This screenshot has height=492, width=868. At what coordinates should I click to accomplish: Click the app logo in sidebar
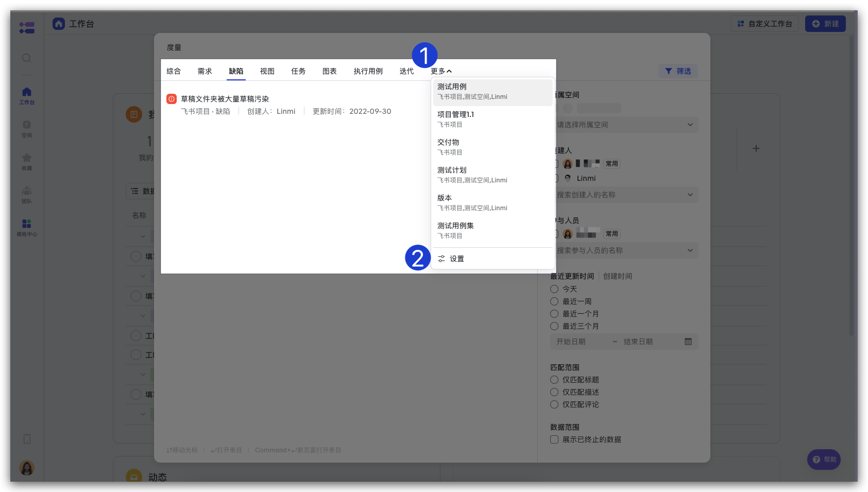pyautogui.click(x=27, y=27)
